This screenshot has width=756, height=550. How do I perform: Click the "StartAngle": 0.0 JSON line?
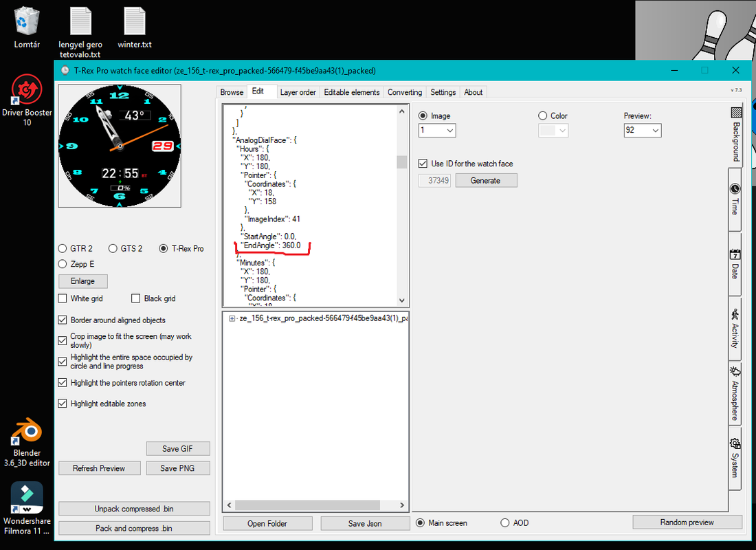click(x=268, y=236)
